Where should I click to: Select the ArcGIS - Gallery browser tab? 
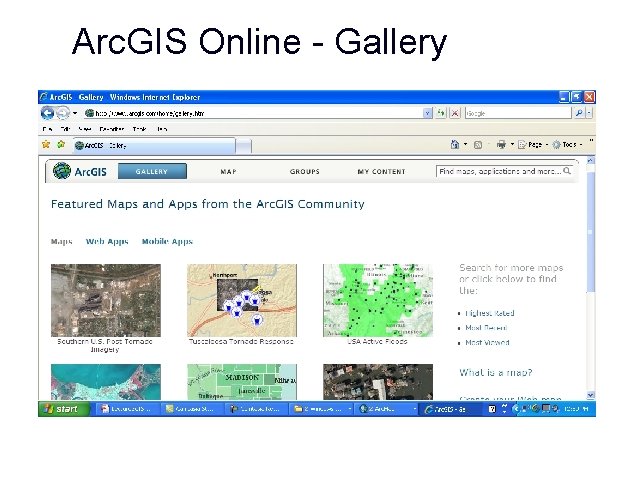[154, 145]
